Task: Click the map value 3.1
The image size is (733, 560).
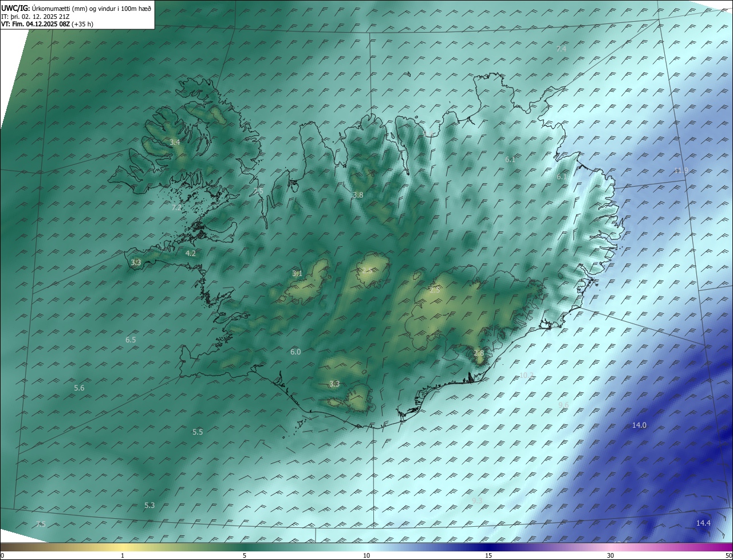Action: [x=297, y=274]
